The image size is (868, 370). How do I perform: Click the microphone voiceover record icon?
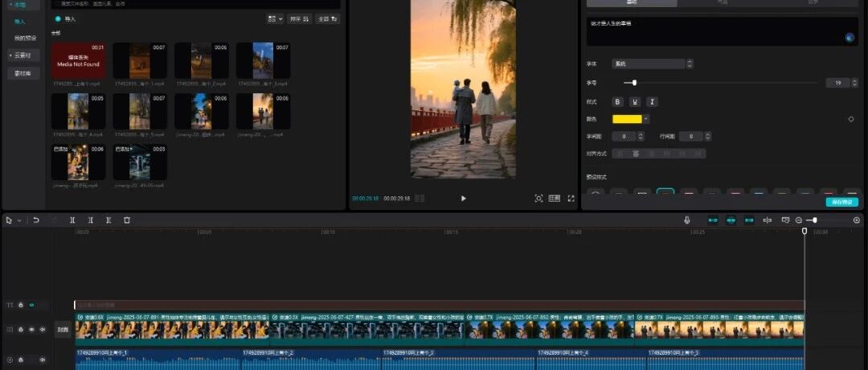coord(687,220)
